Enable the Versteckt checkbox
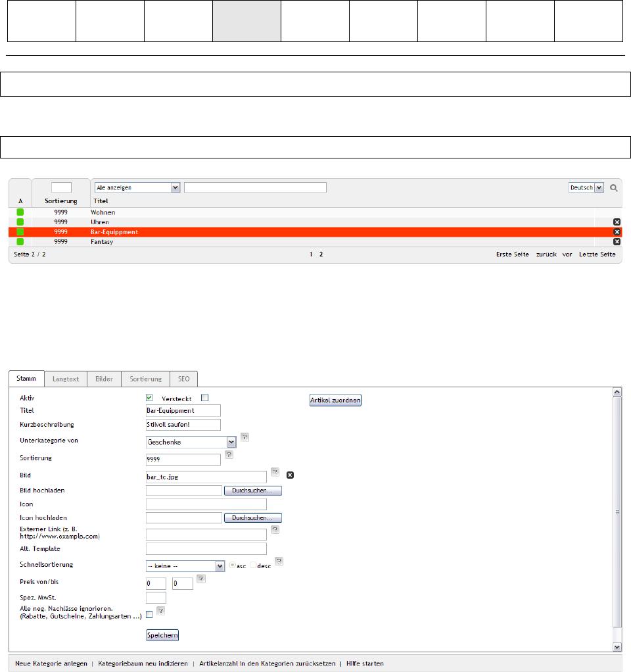The image size is (631, 672). pyautogui.click(x=205, y=398)
